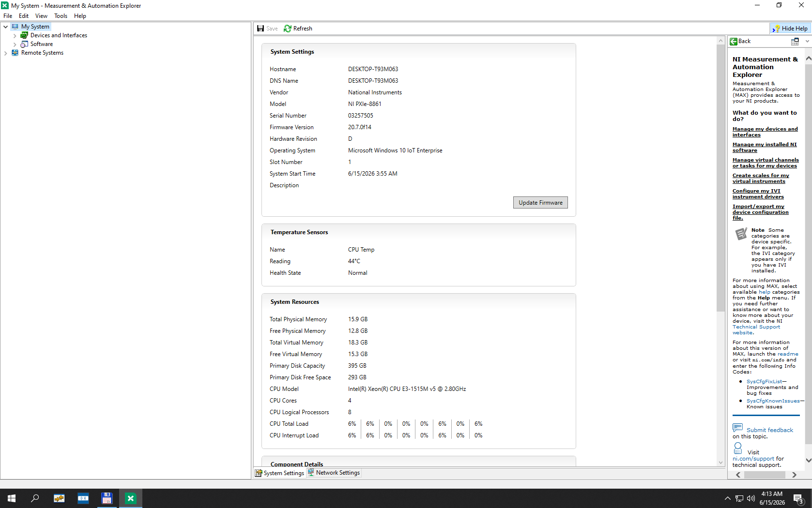Click the network tray icon

pos(739,498)
